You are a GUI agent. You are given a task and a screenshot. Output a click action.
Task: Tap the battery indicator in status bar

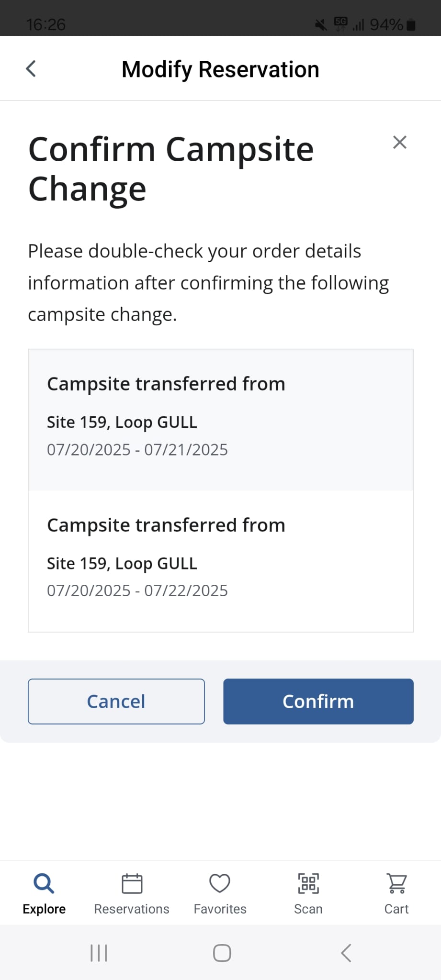(411, 25)
